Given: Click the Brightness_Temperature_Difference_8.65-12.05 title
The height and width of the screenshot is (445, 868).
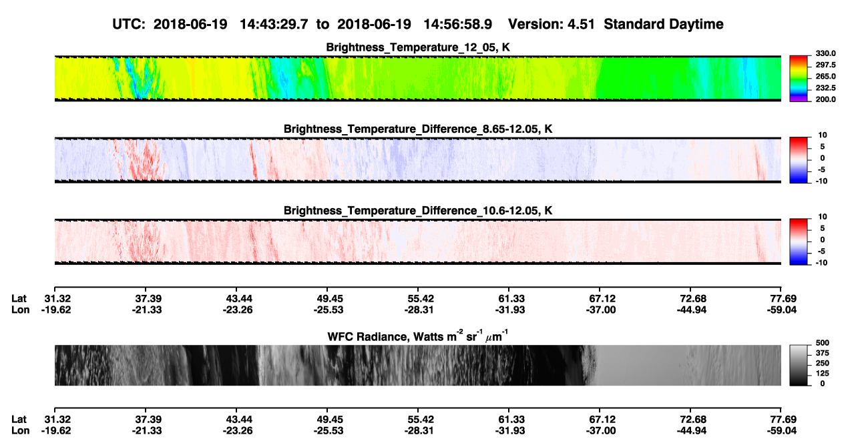Looking at the screenshot, I should click(x=418, y=129).
